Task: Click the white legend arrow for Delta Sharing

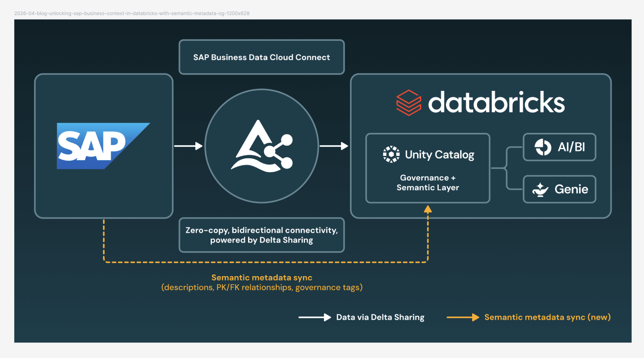Action: [x=314, y=317]
